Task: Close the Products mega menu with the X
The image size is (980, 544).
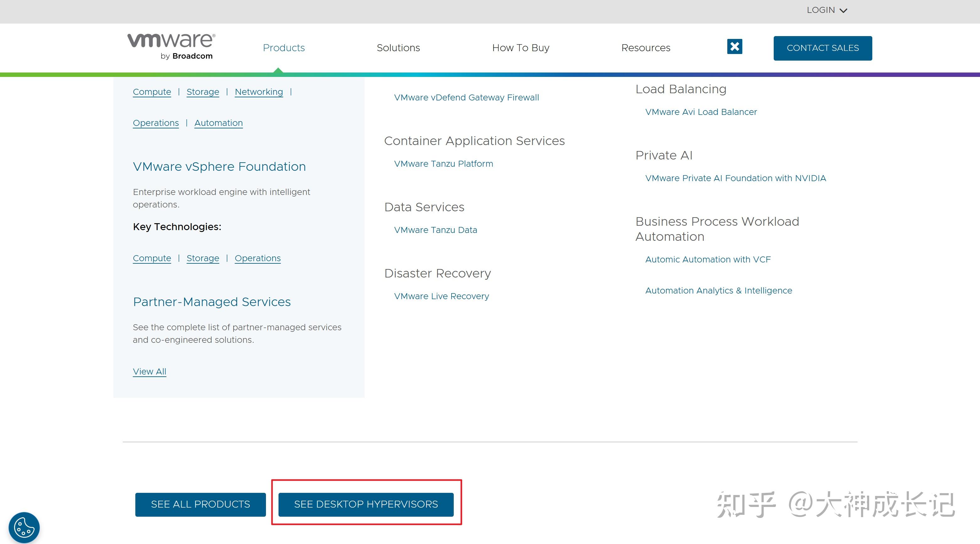Action: pyautogui.click(x=734, y=46)
